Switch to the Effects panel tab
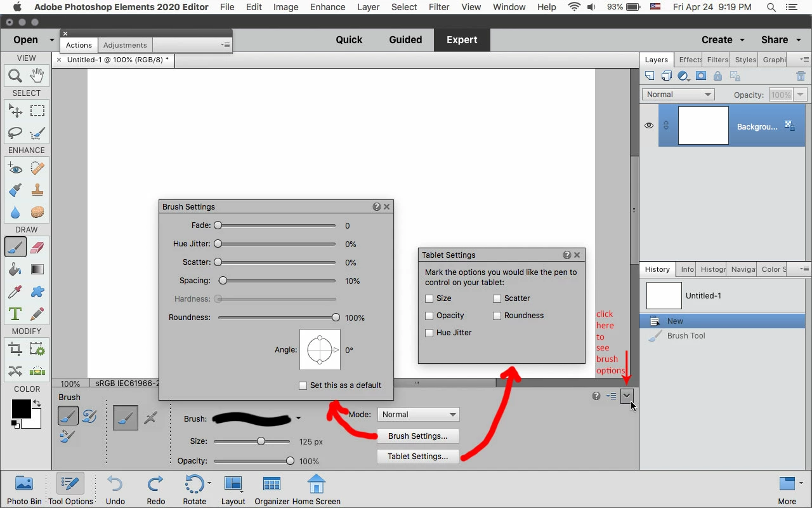Viewport: 812px width, 508px height. click(690, 60)
